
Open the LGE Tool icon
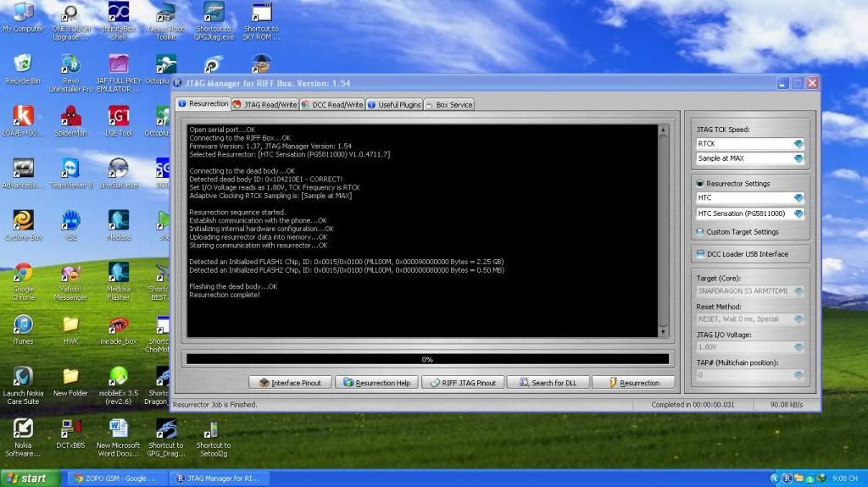point(119,120)
